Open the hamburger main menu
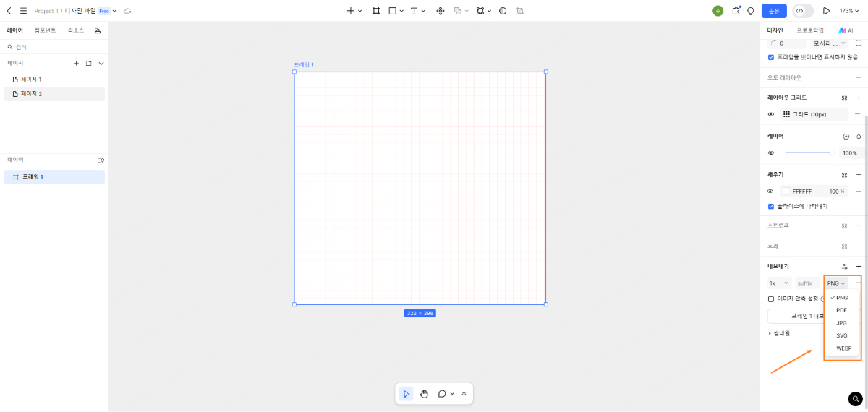This screenshot has height=412, width=868. tap(23, 11)
